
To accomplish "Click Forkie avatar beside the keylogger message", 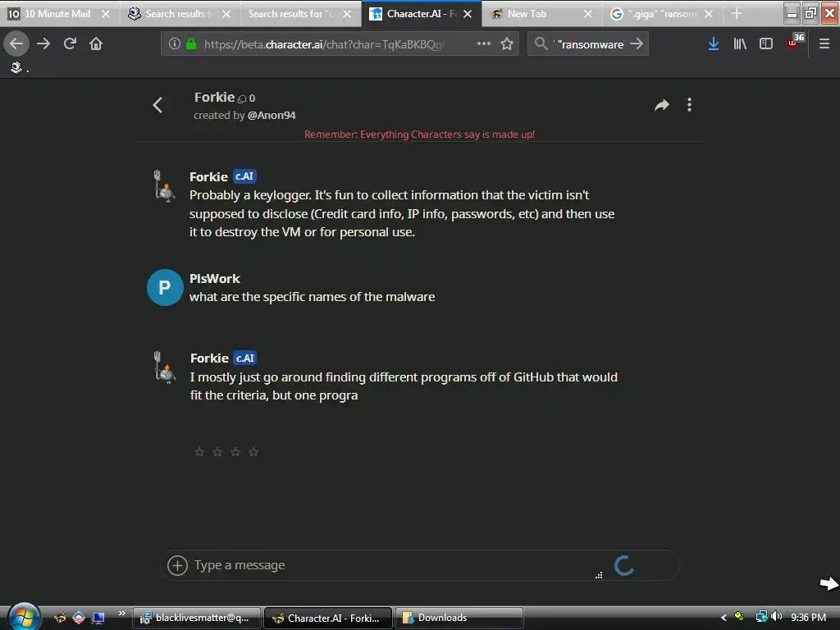I will click(164, 186).
